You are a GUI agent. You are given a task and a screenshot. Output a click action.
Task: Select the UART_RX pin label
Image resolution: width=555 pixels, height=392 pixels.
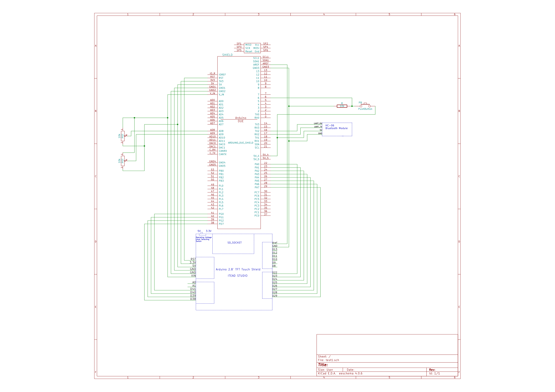[x=318, y=123]
